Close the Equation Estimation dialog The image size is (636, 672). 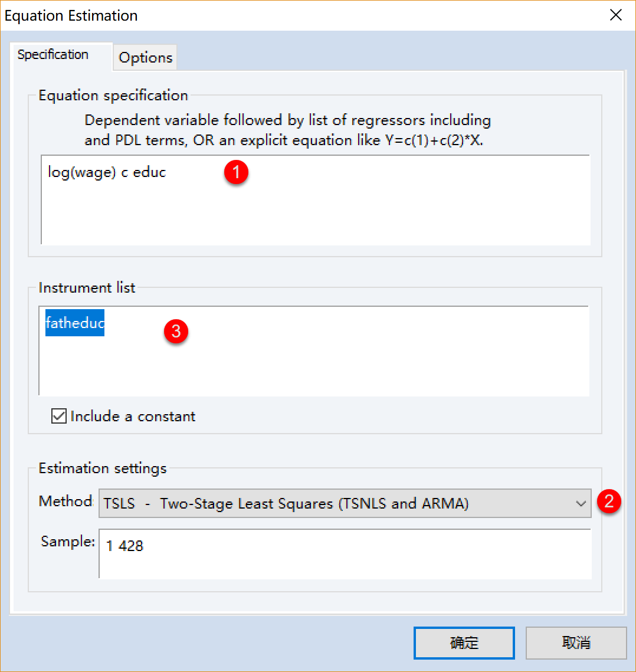coord(615,15)
